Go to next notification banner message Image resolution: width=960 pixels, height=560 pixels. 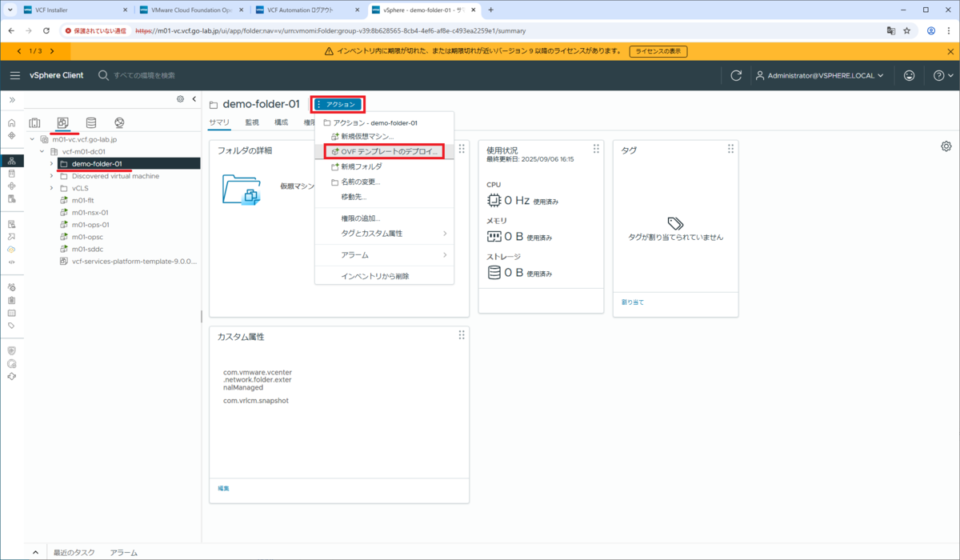[51, 50]
